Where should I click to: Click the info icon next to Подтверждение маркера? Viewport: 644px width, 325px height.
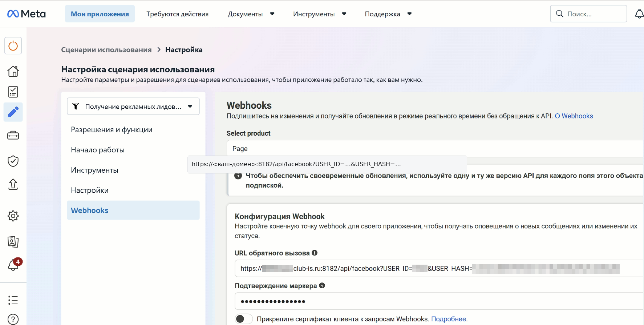(x=322, y=285)
